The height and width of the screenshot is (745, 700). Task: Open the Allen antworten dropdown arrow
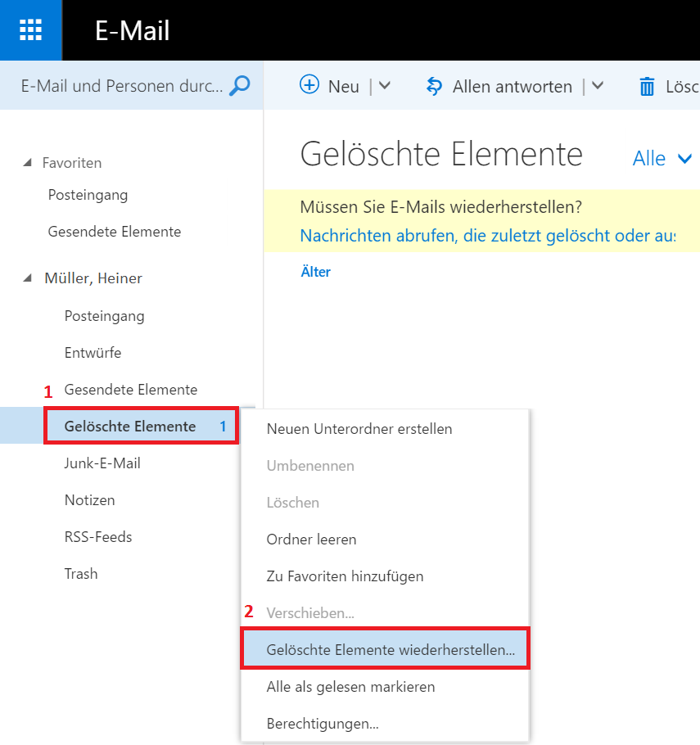point(598,86)
